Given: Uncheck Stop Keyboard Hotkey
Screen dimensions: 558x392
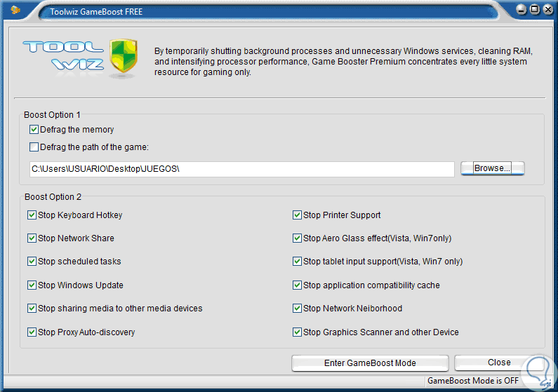Looking at the screenshot, I should pos(32,215).
